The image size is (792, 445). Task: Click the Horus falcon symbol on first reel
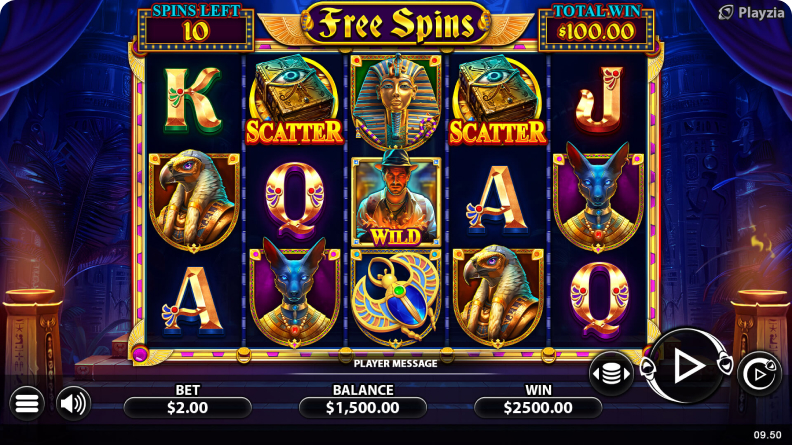click(x=193, y=201)
